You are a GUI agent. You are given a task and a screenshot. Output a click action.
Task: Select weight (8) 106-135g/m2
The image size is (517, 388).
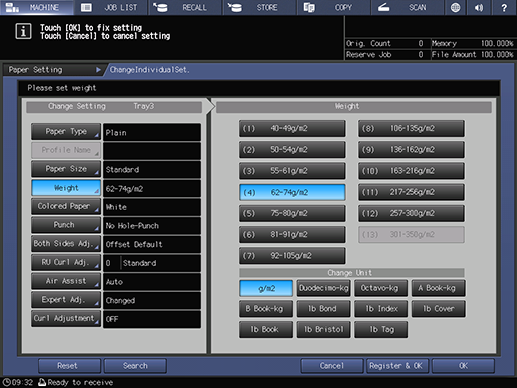tap(411, 128)
